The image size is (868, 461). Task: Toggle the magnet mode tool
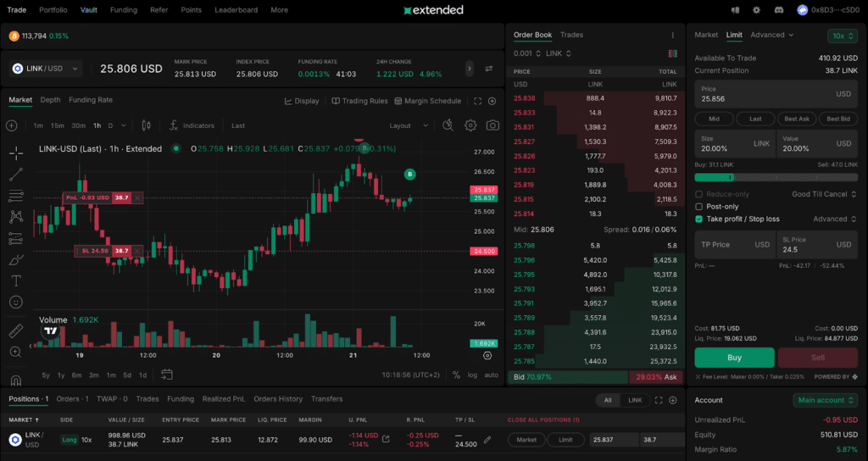point(16,380)
